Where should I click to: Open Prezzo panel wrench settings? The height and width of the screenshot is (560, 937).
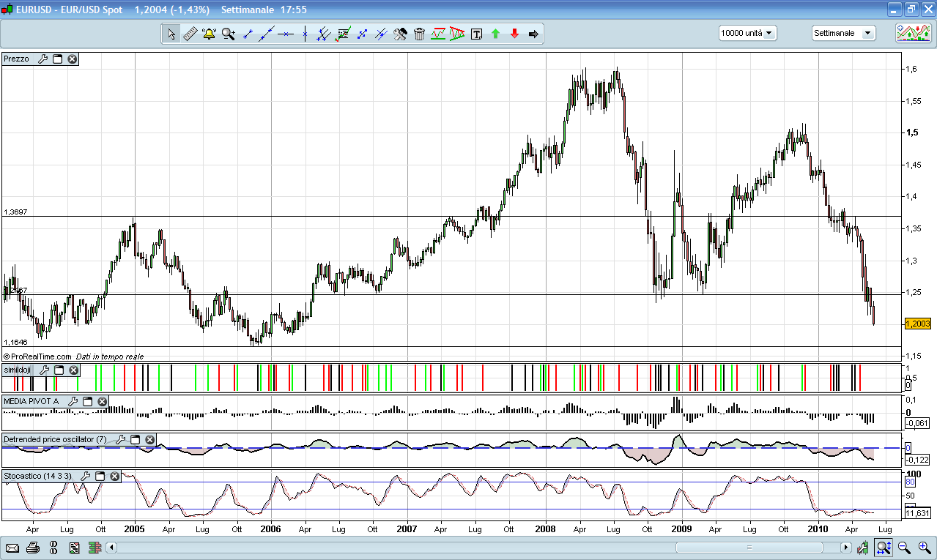42,59
